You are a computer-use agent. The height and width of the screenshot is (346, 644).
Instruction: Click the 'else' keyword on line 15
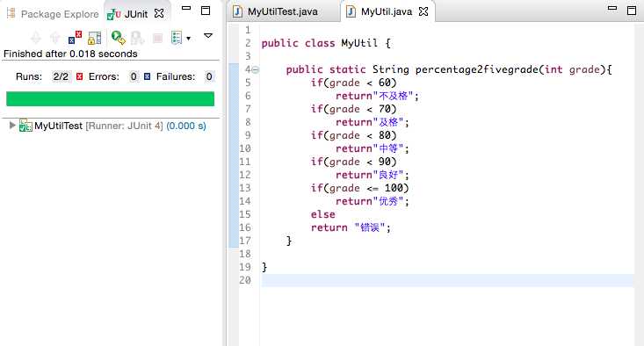pyautogui.click(x=322, y=214)
